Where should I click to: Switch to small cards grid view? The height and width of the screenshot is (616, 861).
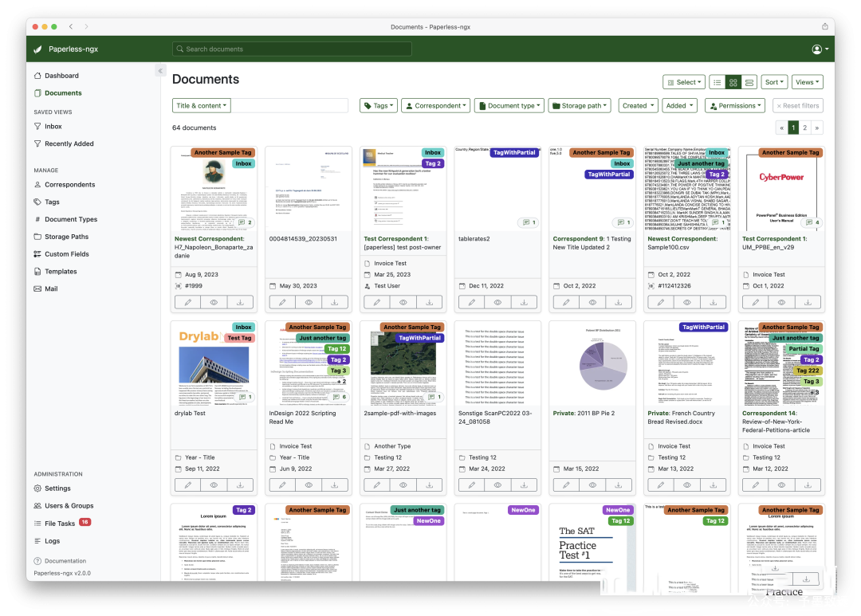(733, 82)
